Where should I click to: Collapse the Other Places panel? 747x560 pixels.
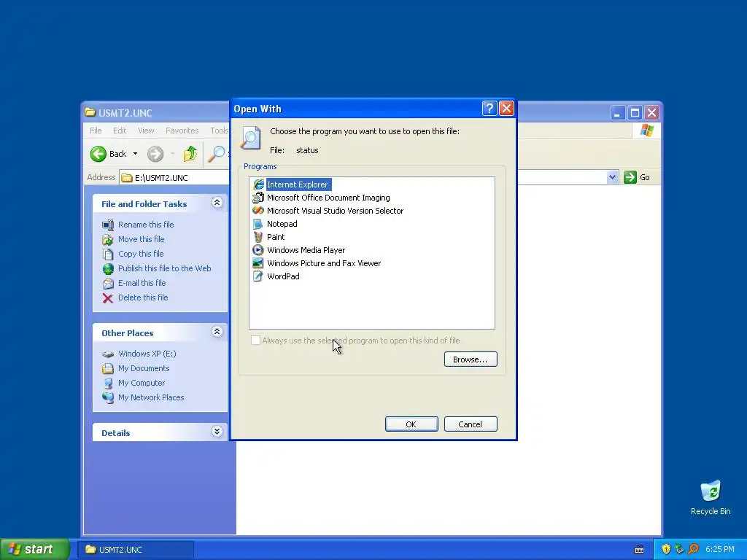pos(217,332)
